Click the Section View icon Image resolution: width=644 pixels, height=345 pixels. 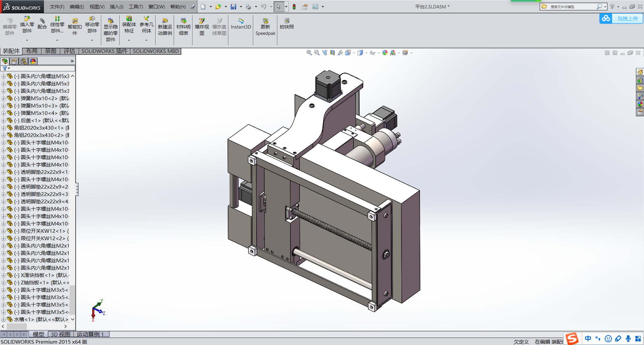(332, 53)
